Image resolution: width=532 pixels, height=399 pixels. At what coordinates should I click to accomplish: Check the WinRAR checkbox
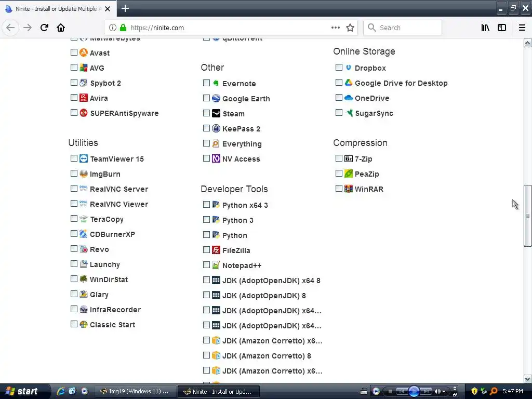(339, 188)
